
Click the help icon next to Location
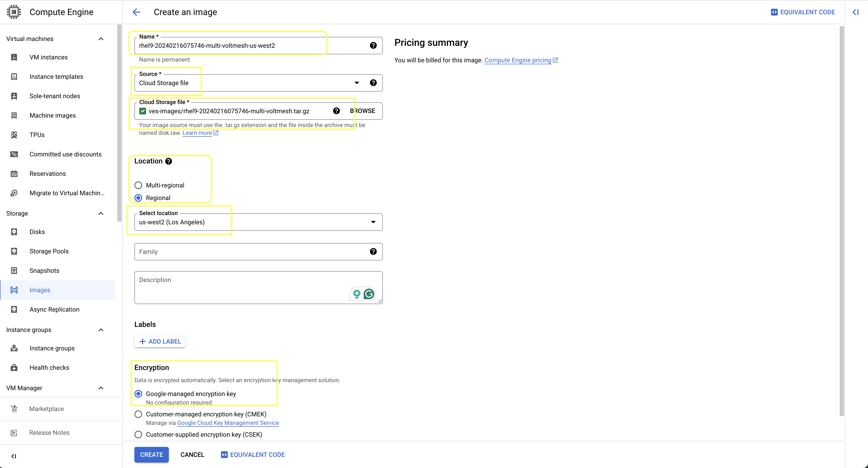tap(168, 161)
